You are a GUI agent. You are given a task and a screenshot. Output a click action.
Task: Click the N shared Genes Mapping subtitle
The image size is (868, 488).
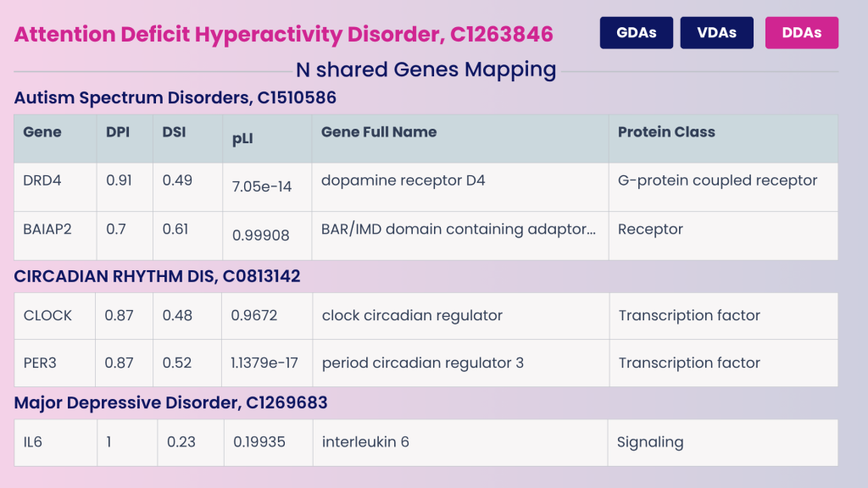(425, 69)
